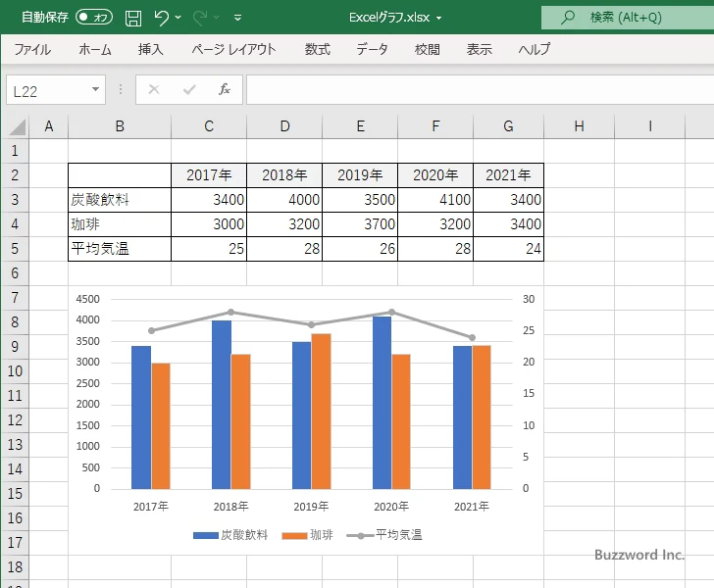Click the 炭酸飲料 legend entry
Viewport: 714px width, 588px height.
click(x=230, y=535)
